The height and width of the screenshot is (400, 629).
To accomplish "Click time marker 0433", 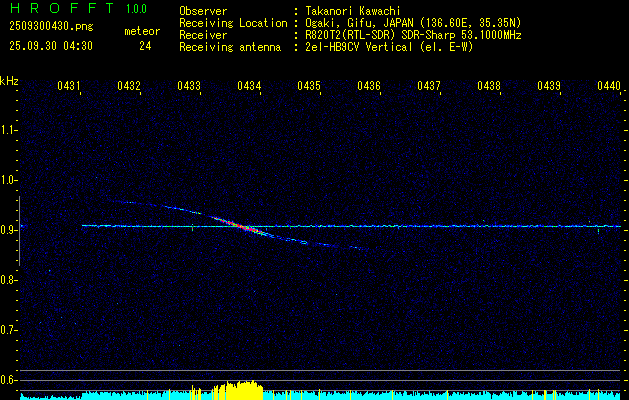I will pyautogui.click(x=189, y=86).
